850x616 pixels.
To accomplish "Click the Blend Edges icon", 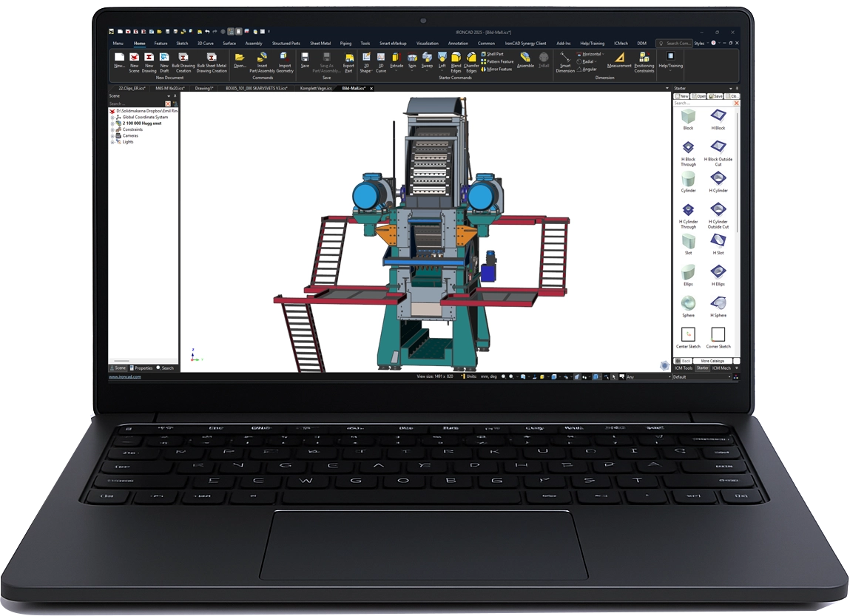I will tap(456, 58).
